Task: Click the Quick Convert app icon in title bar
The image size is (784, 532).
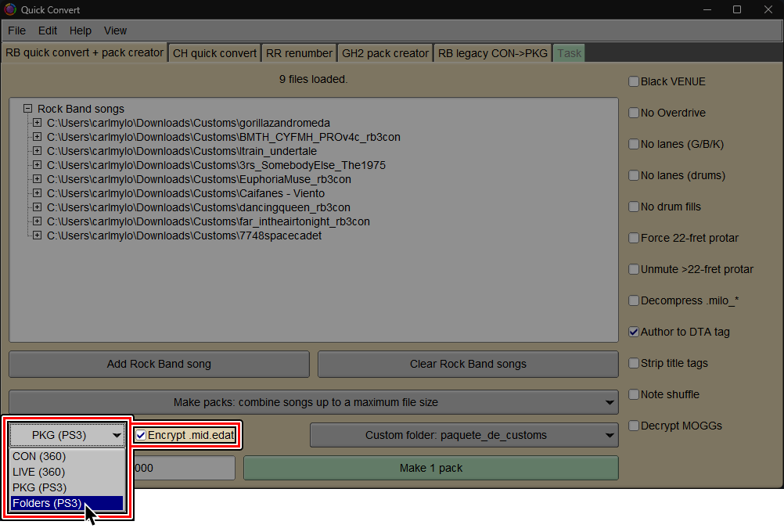Action: pos(9,9)
